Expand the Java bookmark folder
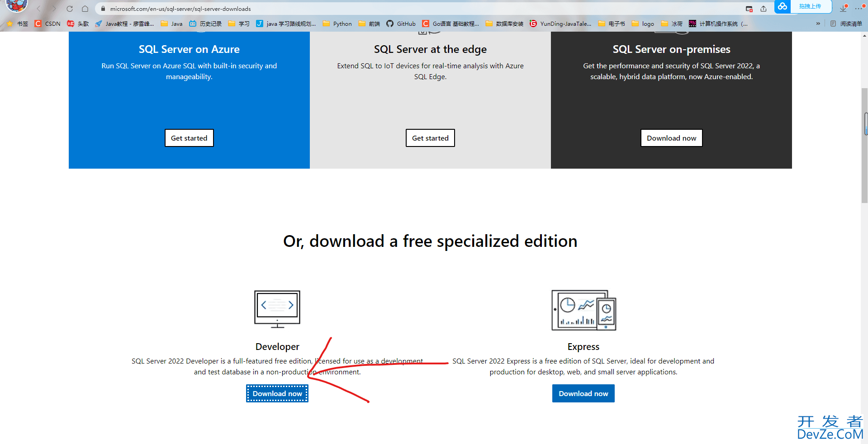The image size is (868, 444). (172, 24)
